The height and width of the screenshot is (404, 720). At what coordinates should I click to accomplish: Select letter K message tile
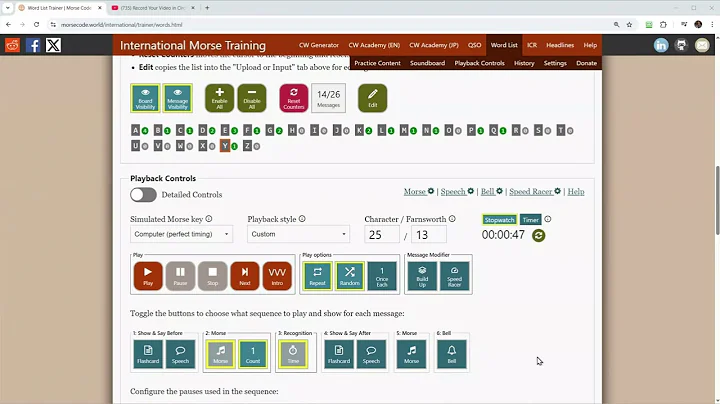click(x=359, y=130)
